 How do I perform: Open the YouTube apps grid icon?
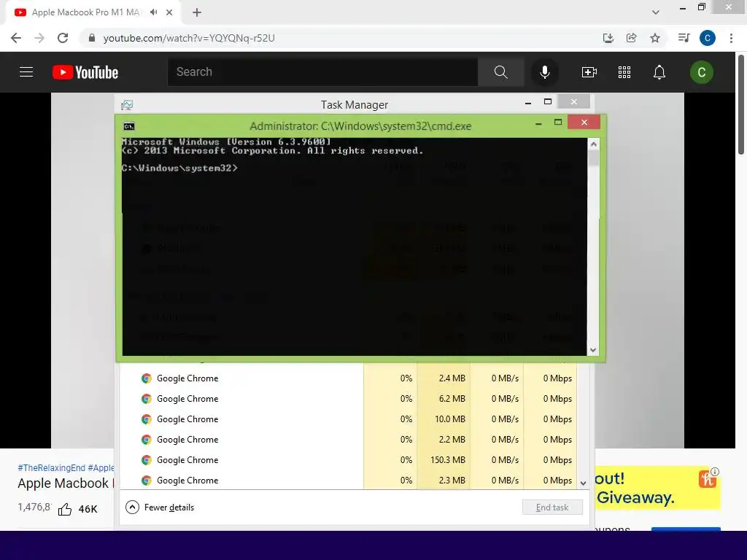624,72
